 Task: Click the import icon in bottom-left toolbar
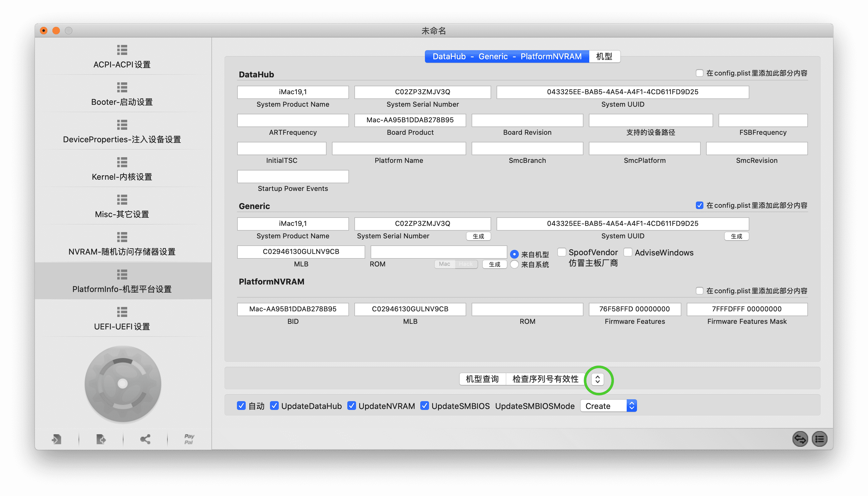56,439
